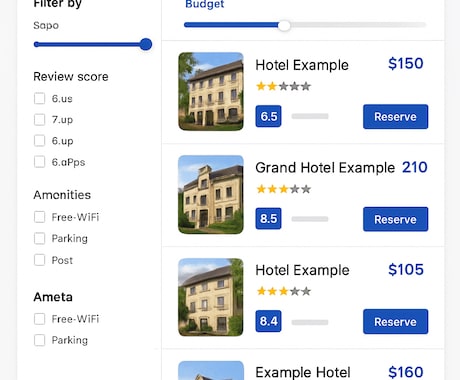Check Free-WiFi under the Ameta section
Viewport: 460px width, 380px height.
(x=39, y=319)
